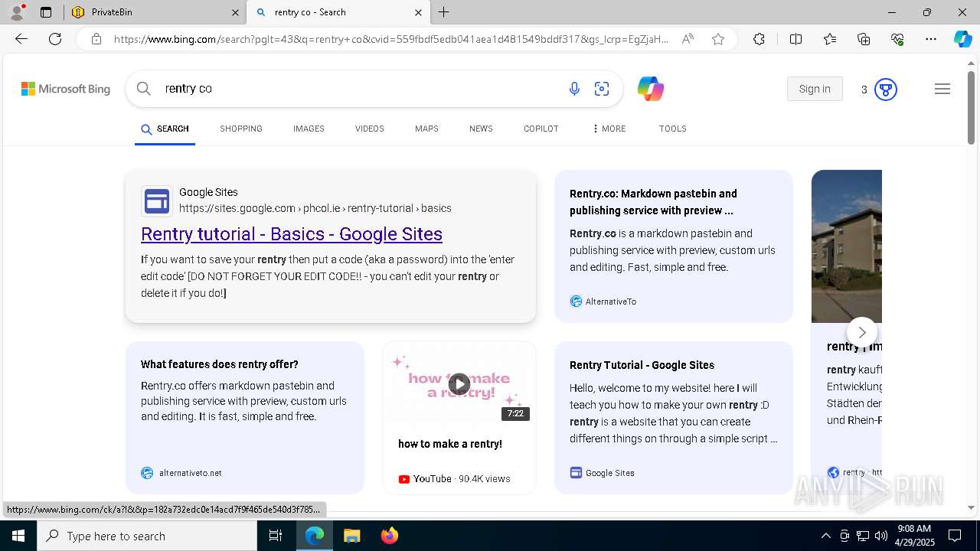Select the SEARCH results tab
Screen dimensions: 980x551
tap(165, 129)
